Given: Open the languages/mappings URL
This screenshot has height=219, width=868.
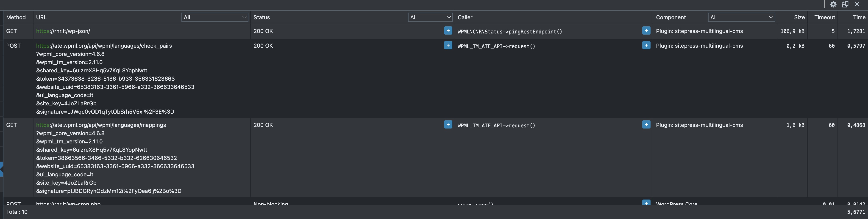Looking at the screenshot, I should [x=101, y=125].
